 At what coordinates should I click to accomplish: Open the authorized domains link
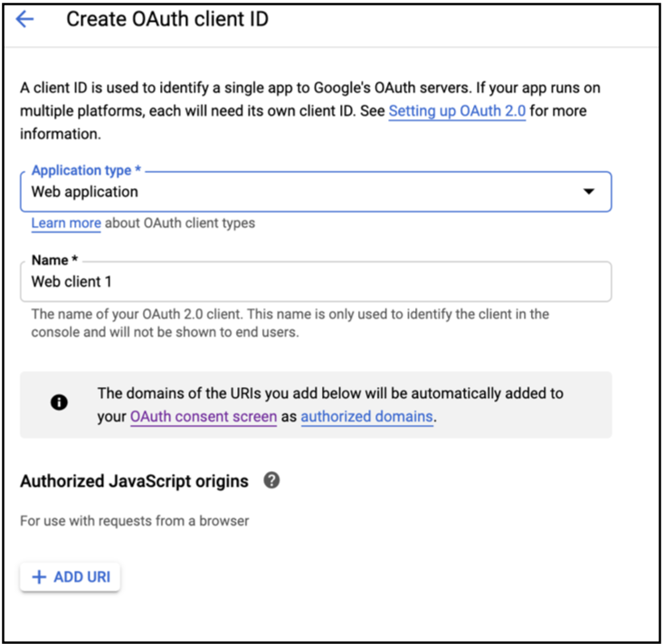tap(366, 417)
